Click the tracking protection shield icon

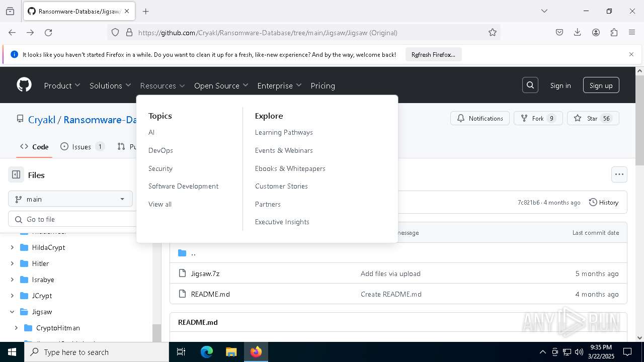pos(115,32)
